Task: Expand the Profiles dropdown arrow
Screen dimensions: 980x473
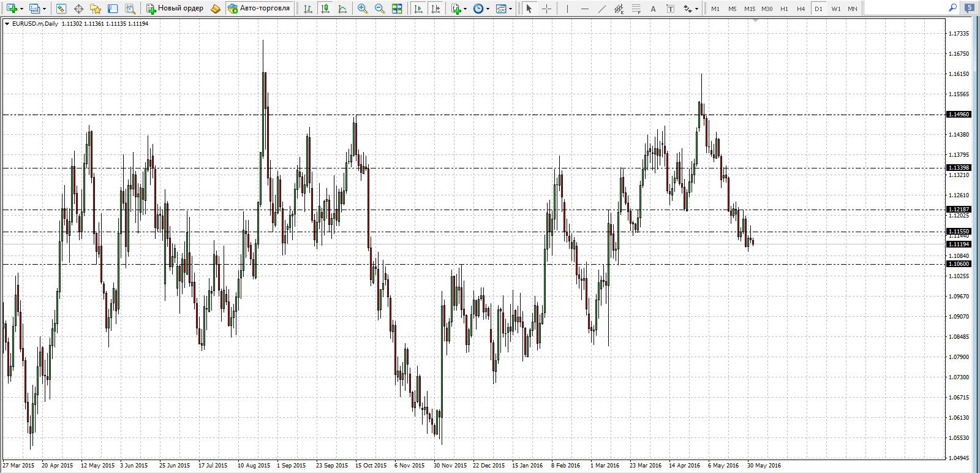Action: coord(44,9)
